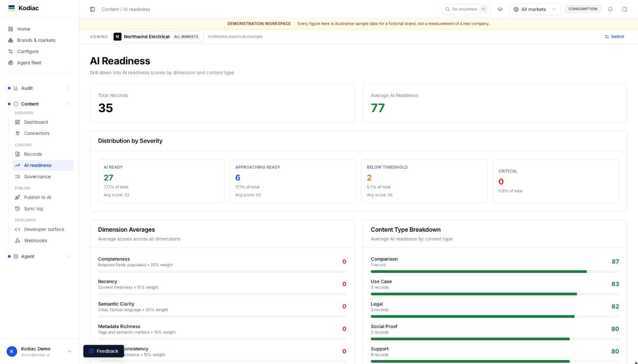Click the Governance checklist icon
Image resolution: width=638 pixels, height=364 pixels.
pyautogui.click(x=18, y=177)
